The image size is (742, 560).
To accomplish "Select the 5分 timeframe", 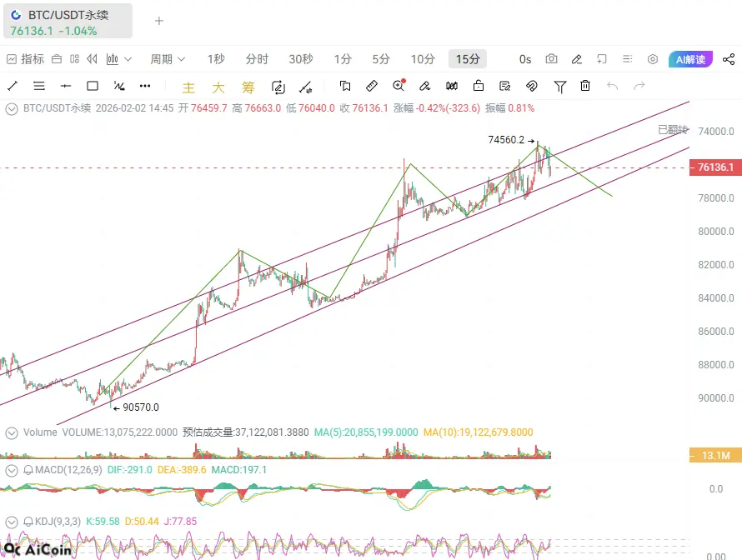I will pos(381,59).
